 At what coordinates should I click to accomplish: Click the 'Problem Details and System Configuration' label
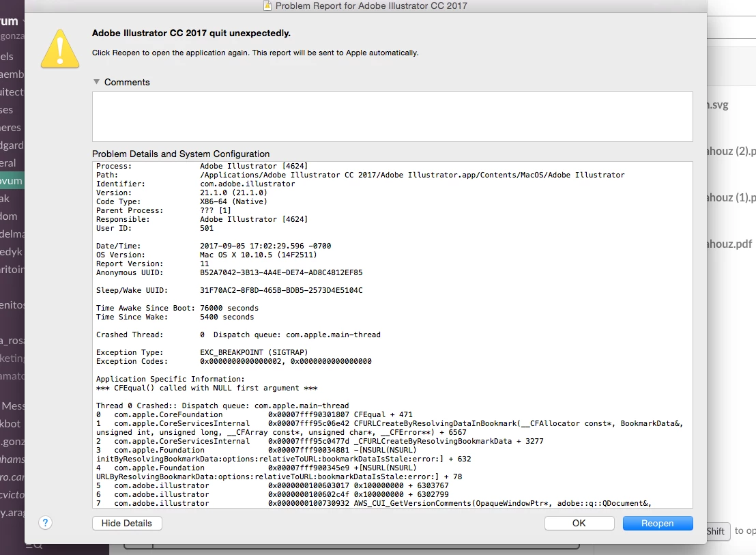point(181,154)
